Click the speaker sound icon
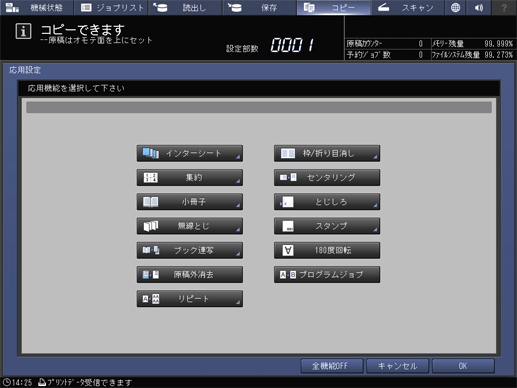The image size is (517, 388). (479, 7)
